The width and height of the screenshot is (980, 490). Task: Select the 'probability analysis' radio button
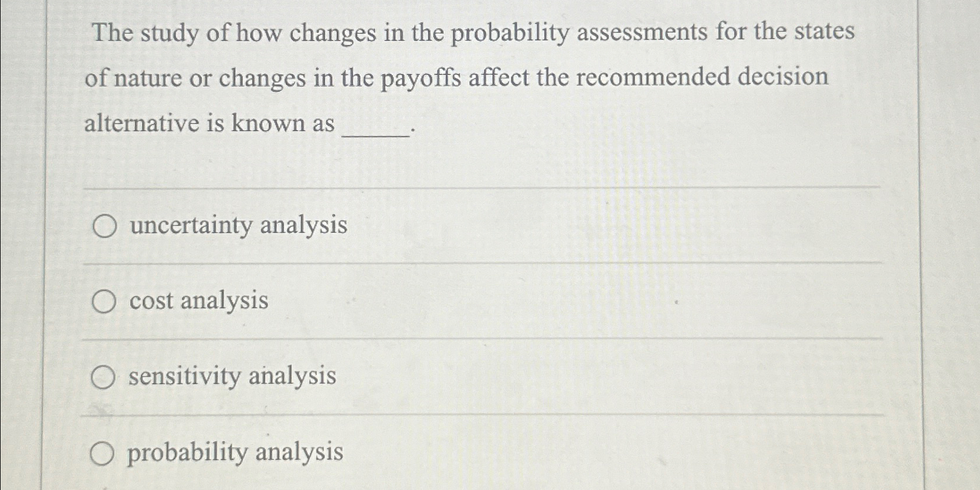tap(103, 454)
